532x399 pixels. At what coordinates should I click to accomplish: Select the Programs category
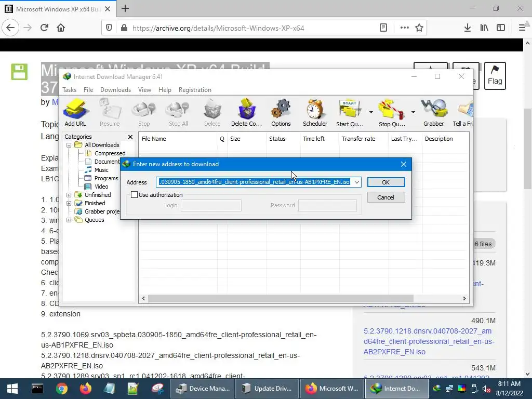click(101, 178)
